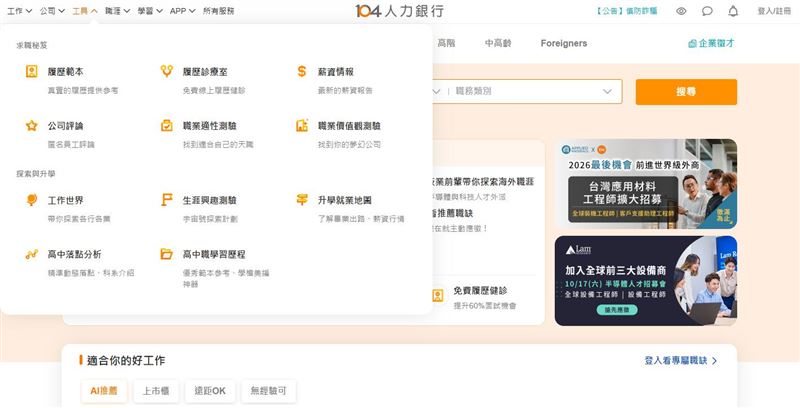Open the 台灣應用材料工程師擴大招募 banner

pos(646,184)
